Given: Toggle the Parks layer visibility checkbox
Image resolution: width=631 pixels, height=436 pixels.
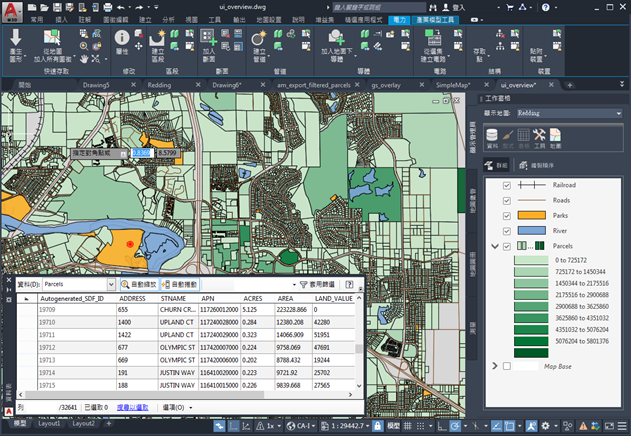Looking at the screenshot, I should 507,214.
